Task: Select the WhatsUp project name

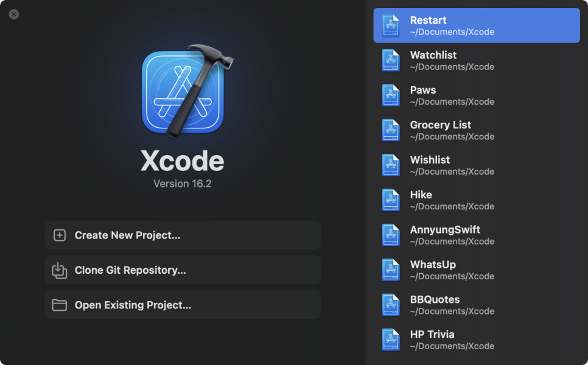Action: pyautogui.click(x=433, y=265)
